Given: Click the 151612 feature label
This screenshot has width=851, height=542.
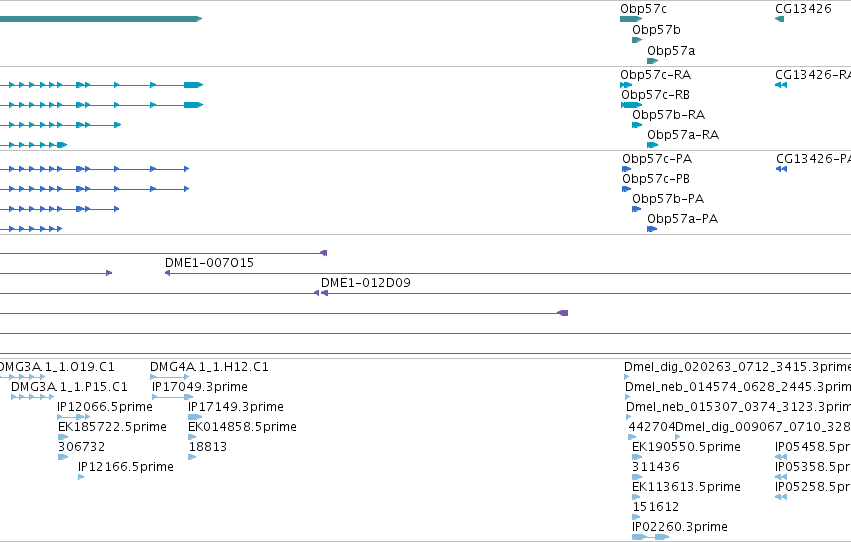Looking at the screenshot, I should click(656, 508).
